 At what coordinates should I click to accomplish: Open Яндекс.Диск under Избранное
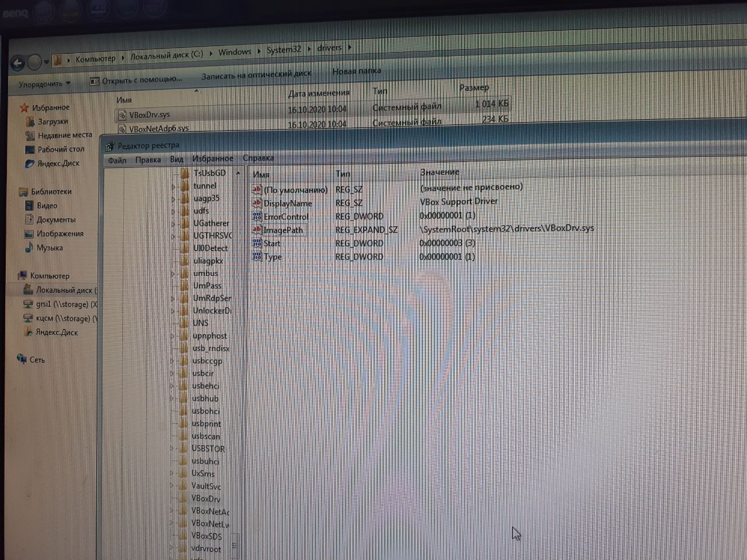58,163
